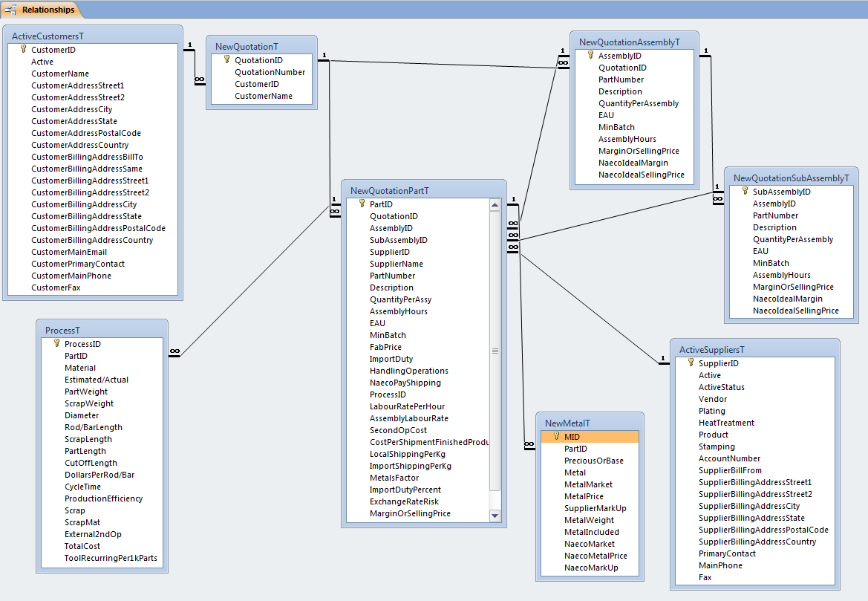Click the QuotationID primary key icon in NewQuotationT
This screenshot has height=601, width=868.
click(227, 60)
